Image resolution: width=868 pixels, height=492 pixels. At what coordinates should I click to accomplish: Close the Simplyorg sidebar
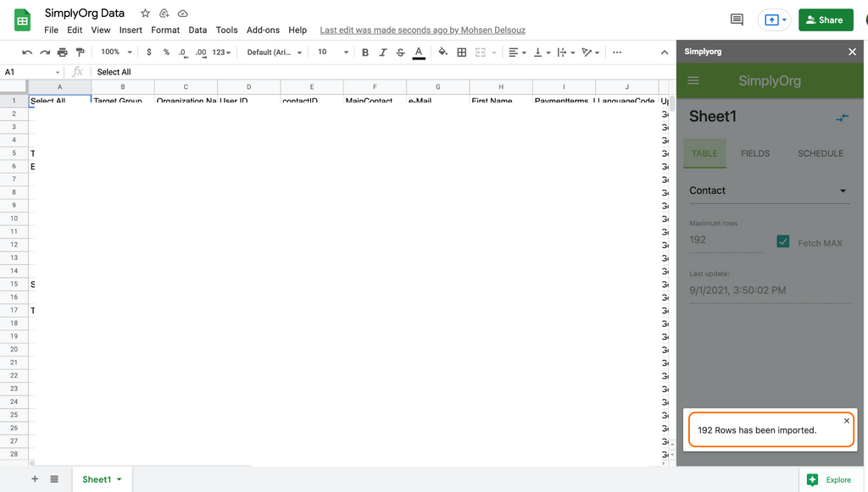pyautogui.click(x=852, y=52)
